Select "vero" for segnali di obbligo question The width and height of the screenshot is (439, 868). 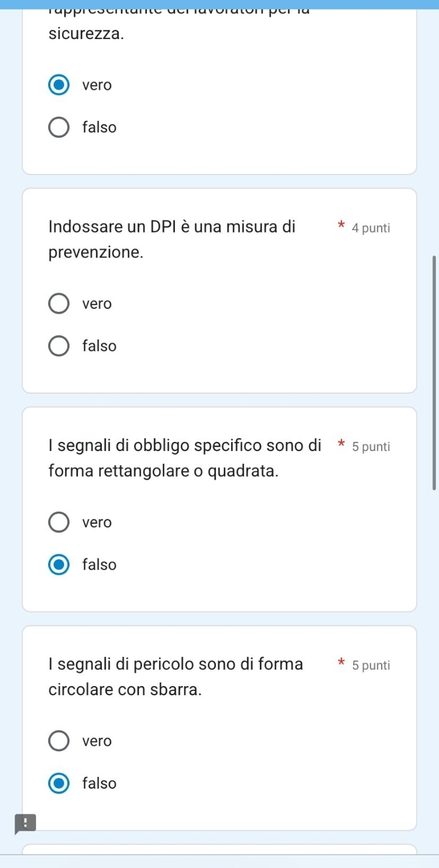point(59,523)
